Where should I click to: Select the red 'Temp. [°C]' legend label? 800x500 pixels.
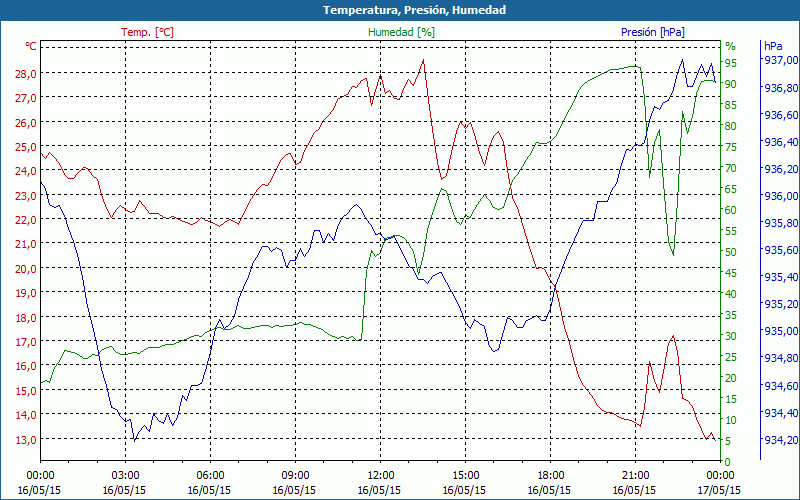pyautogui.click(x=147, y=32)
